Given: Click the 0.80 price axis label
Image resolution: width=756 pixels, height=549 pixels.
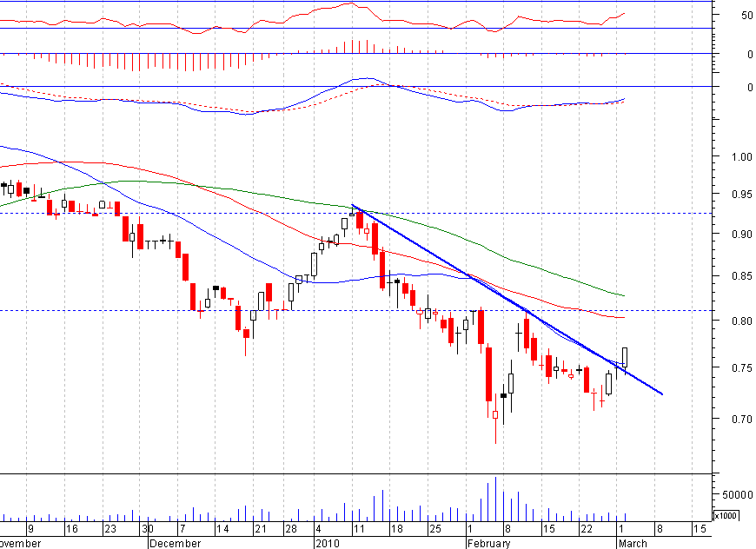Looking at the screenshot, I should click(741, 321).
